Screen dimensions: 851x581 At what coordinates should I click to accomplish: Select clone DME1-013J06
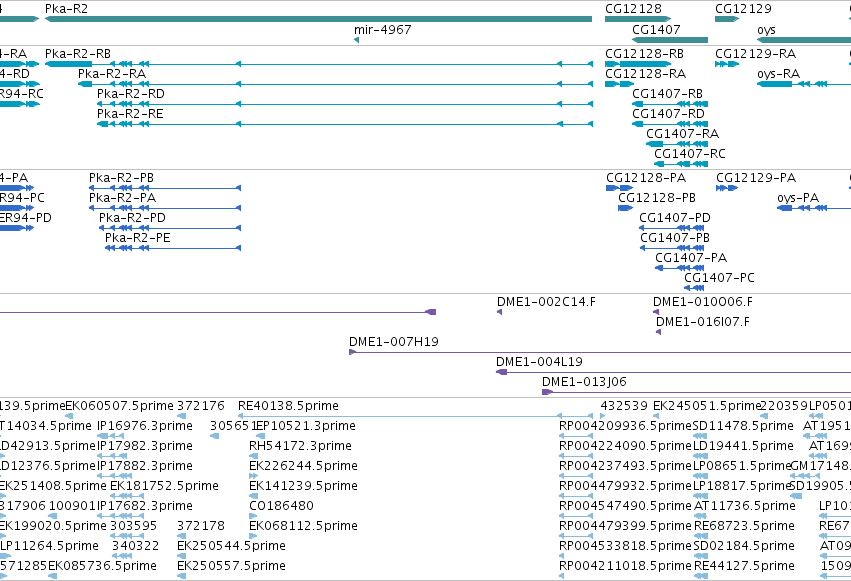click(x=696, y=392)
